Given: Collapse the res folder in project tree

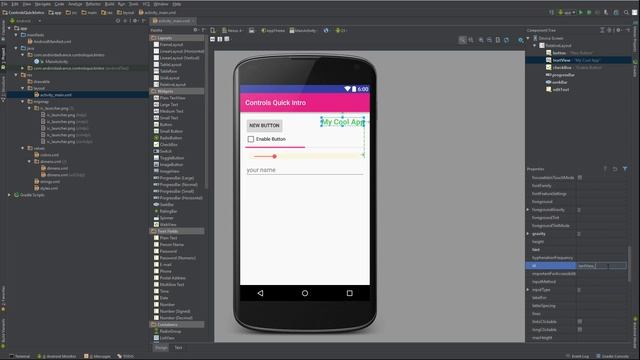Looking at the screenshot, I should (16, 75).
